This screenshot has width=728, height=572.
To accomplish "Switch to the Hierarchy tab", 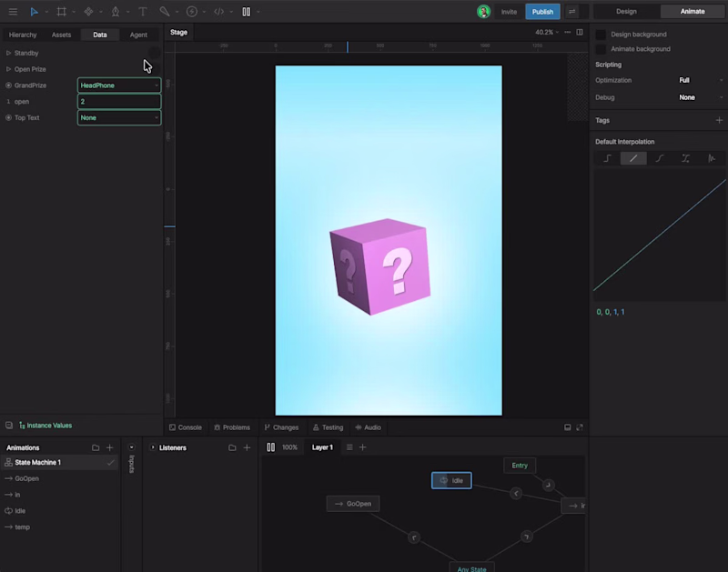I will pos(22,35).
